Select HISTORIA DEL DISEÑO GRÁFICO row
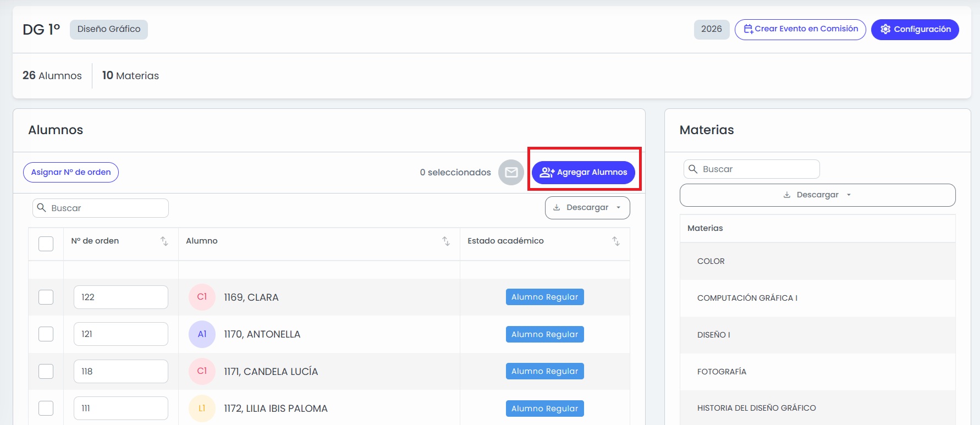 [817, 408]
